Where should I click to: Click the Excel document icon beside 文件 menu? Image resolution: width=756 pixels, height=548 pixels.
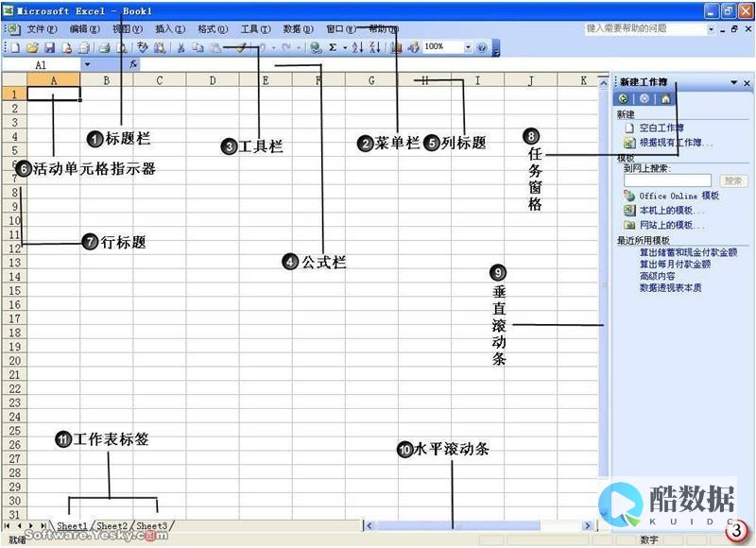pyautogui.click(x=14, y=29)
